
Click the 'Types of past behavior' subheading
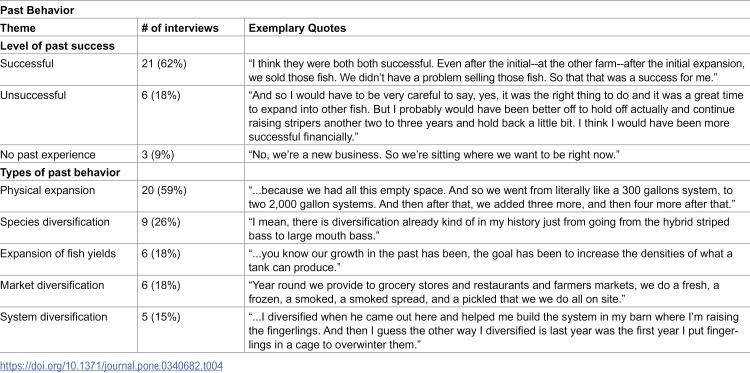(60, 173)
